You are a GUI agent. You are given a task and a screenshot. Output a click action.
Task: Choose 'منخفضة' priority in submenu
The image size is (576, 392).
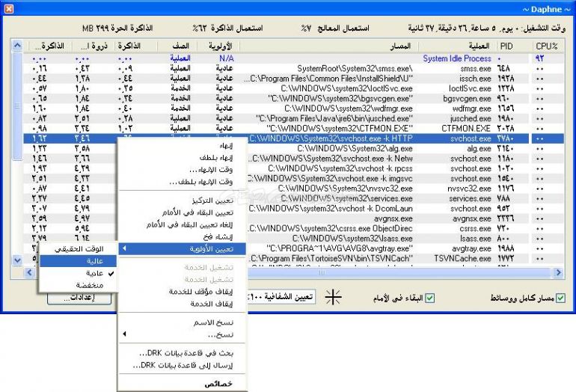pos(79,285)
